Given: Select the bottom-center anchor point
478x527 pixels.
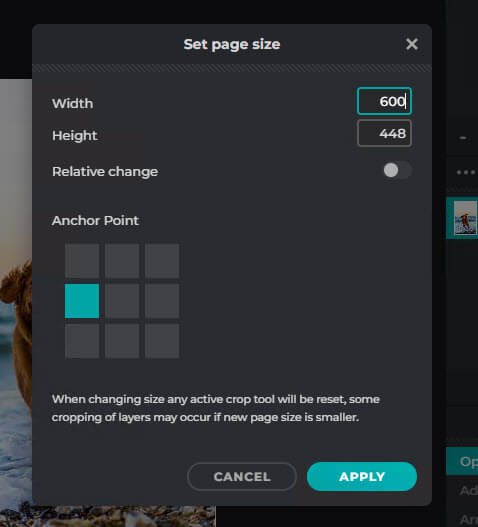Looking at the screenshot, I should pyautogui.click(x=122, y=341).
